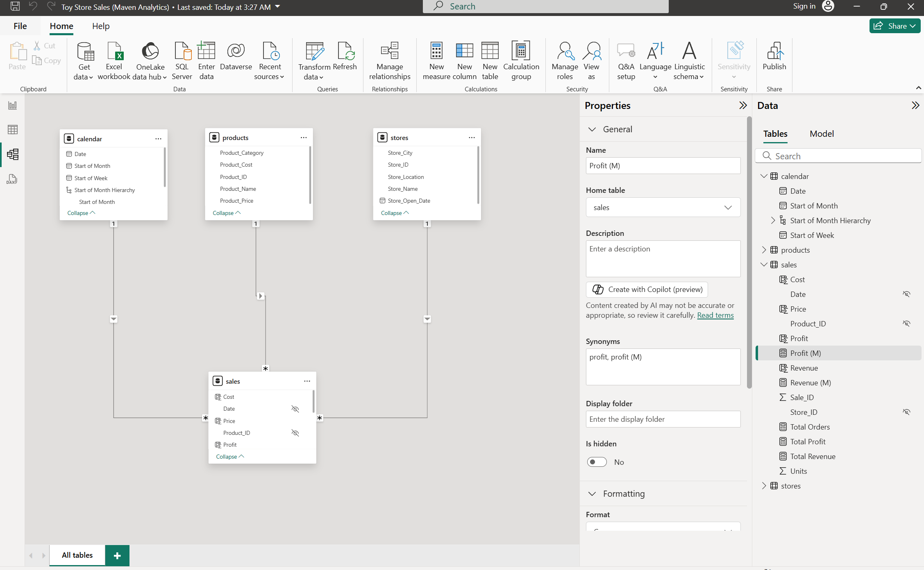The image size is (924, 570).
Task: Collapse the products table card
Action: (x=227, y=213)
